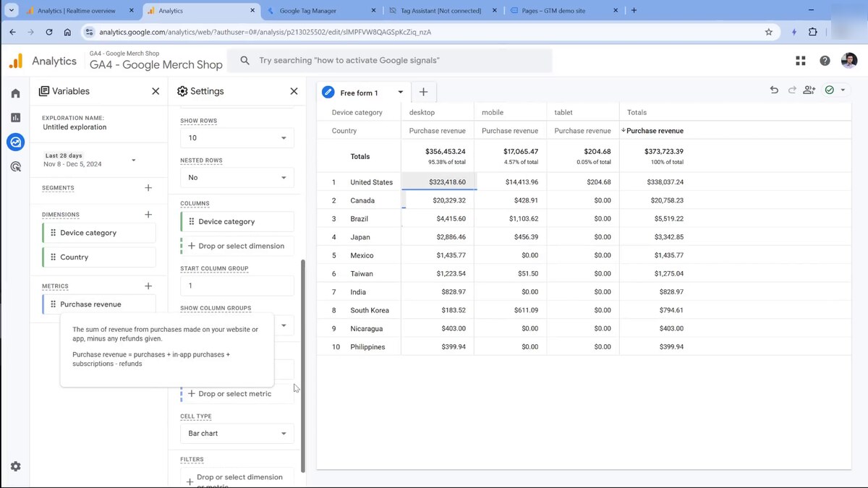Open the Explore icon in left navigation

(15, 142)
